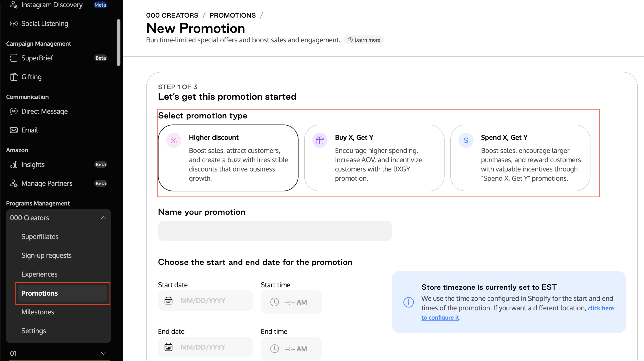Choose the Buy X, Get Y promotion

click(374, 158)
